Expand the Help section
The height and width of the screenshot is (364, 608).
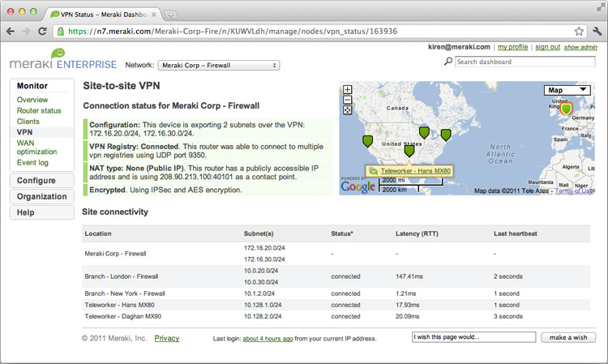click(x=42, y=212)
